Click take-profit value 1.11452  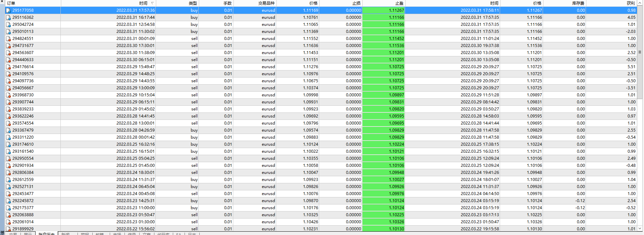pos(396,39)
